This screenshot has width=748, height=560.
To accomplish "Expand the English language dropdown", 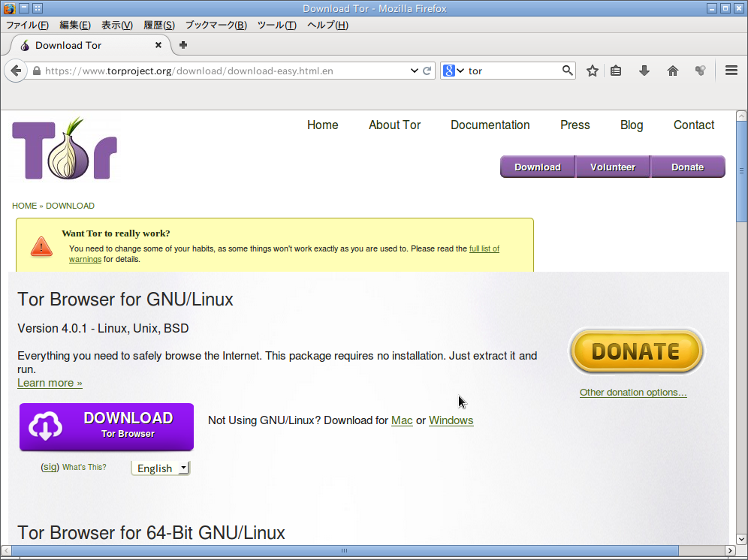I will tap(161, 468).
